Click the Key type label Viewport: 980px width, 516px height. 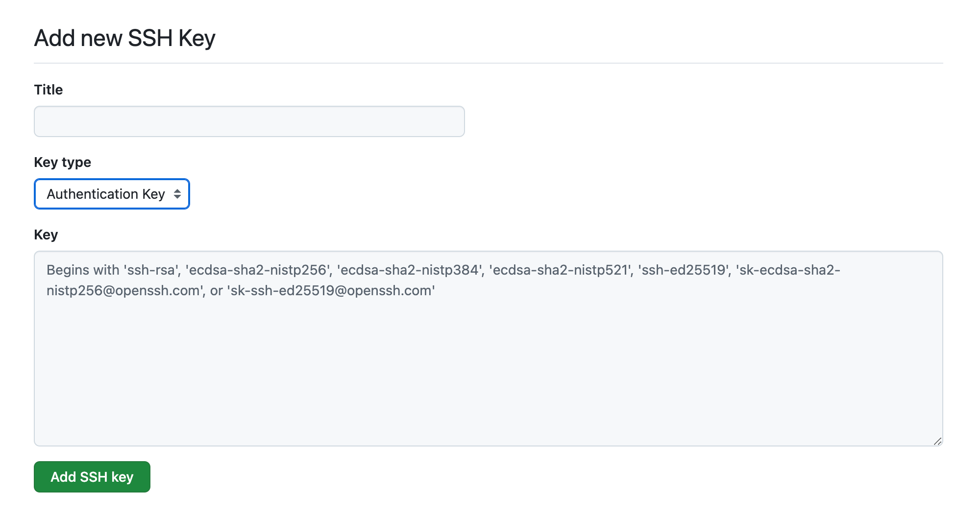click(62, 162)
